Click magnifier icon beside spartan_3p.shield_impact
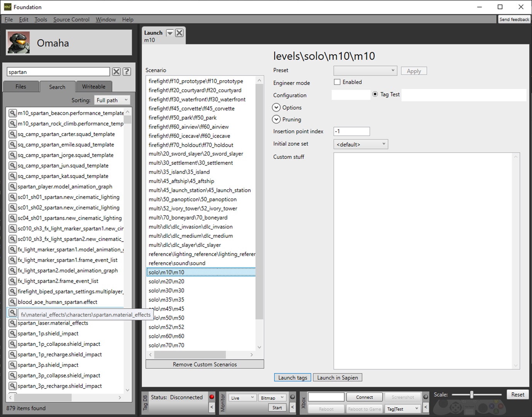 tap(12, 364)
